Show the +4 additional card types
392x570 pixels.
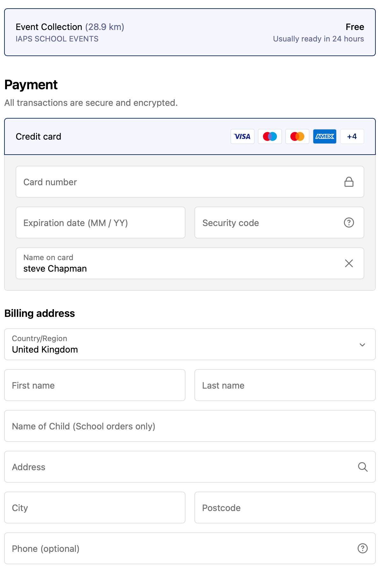[352, 136]
